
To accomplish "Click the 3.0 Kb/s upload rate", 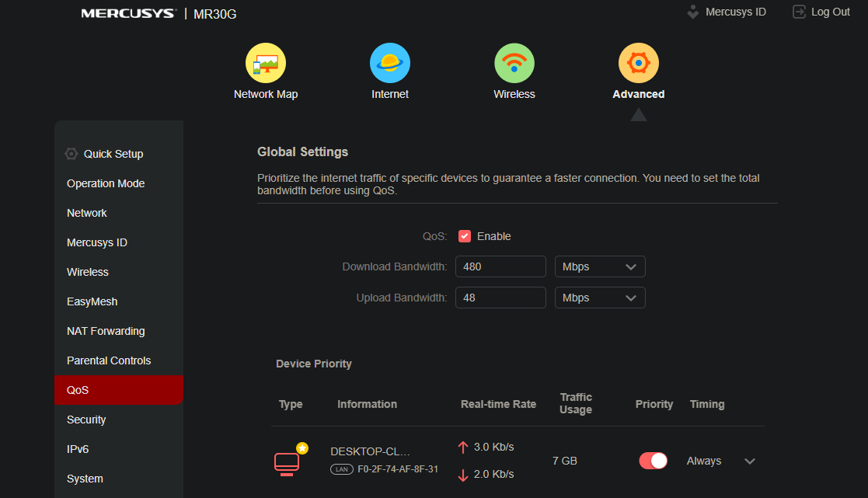I will 493,447.
